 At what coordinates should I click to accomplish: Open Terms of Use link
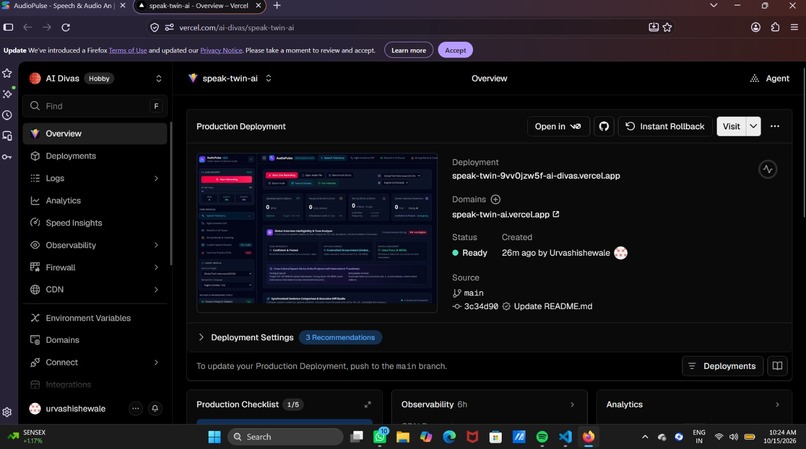[x=127, y=50]
